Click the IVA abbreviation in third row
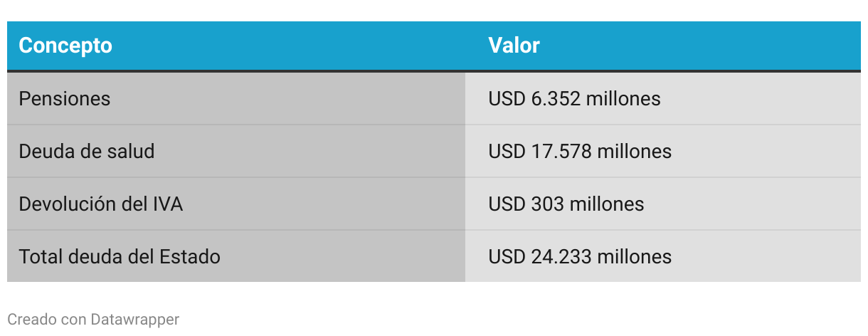 168,204
